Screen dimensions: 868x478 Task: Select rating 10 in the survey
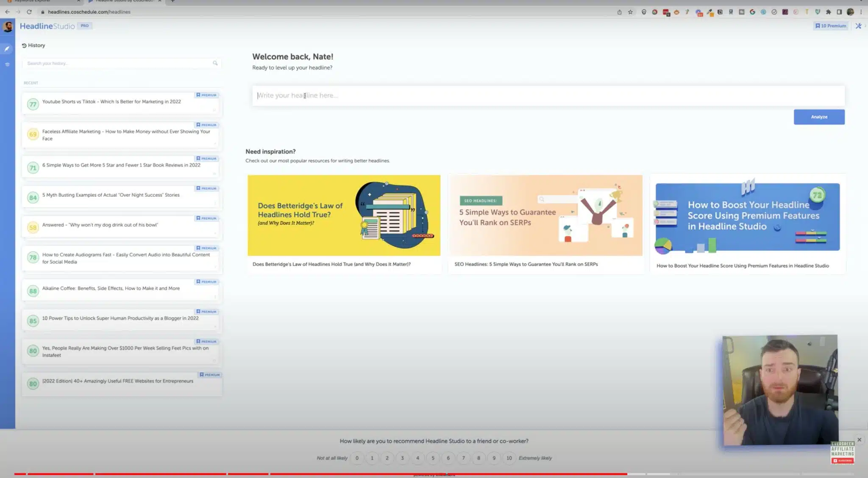(509, 458)
